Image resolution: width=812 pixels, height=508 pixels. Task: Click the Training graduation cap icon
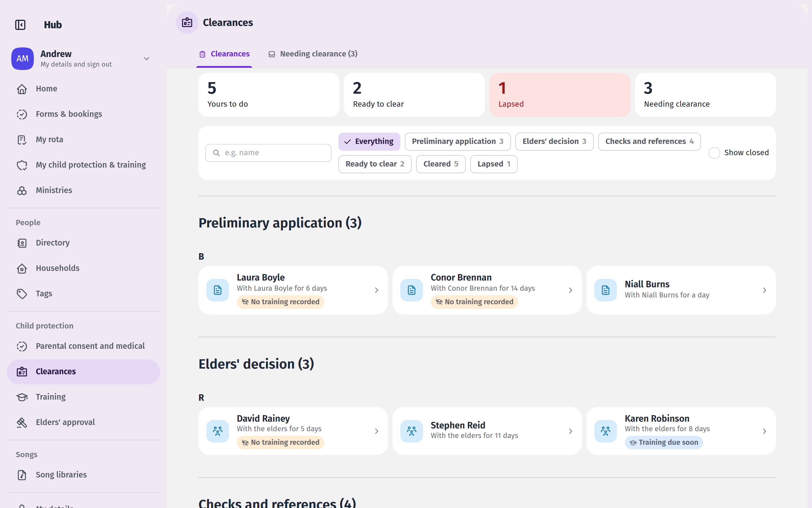point(22,397)
